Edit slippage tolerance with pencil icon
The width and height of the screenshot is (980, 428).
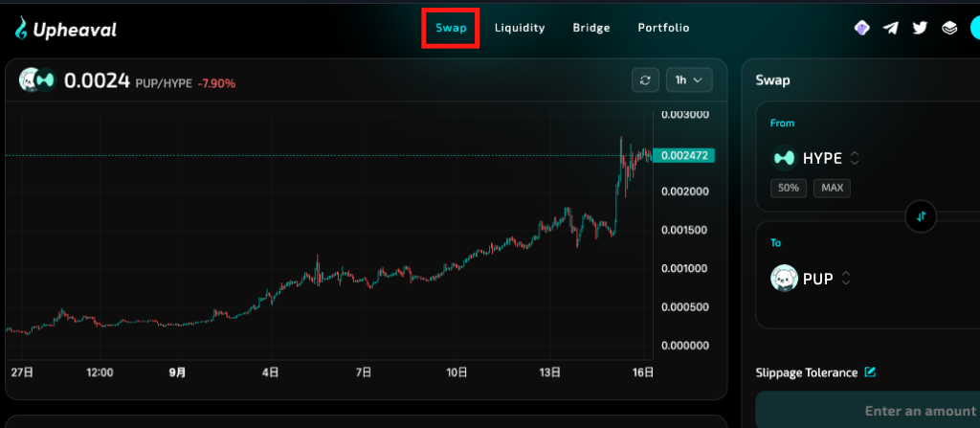(870, 372)
